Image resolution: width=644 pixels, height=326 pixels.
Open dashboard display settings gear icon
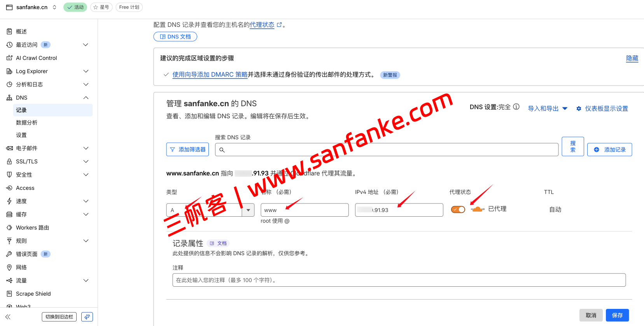[579, 109]
